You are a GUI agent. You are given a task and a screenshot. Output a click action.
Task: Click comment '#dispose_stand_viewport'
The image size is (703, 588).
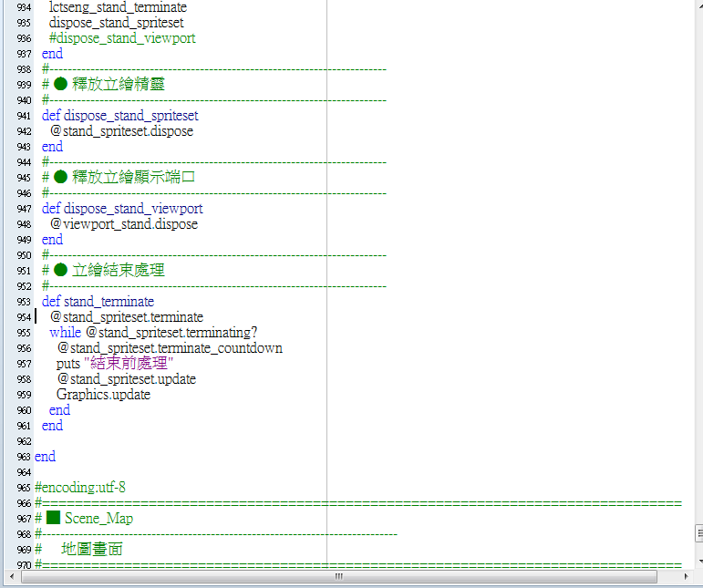122,38
